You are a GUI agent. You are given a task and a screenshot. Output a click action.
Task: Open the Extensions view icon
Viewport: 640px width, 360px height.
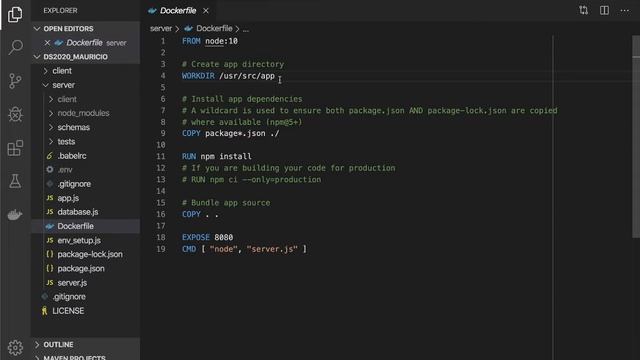[15, 148]
